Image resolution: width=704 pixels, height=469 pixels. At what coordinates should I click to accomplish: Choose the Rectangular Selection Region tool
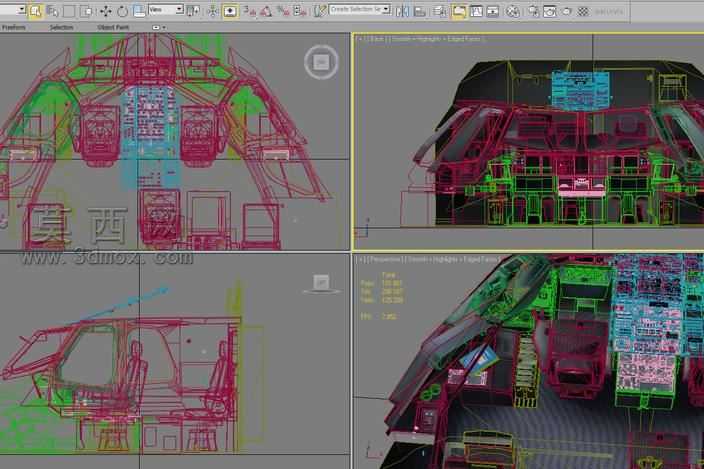click(x=69, y=11)
